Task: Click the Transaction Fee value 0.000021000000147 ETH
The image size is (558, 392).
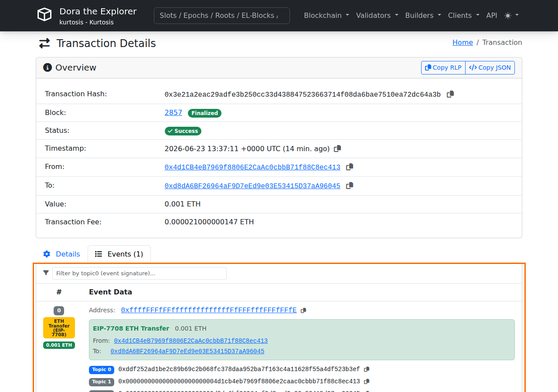Action: click(209, 222)
